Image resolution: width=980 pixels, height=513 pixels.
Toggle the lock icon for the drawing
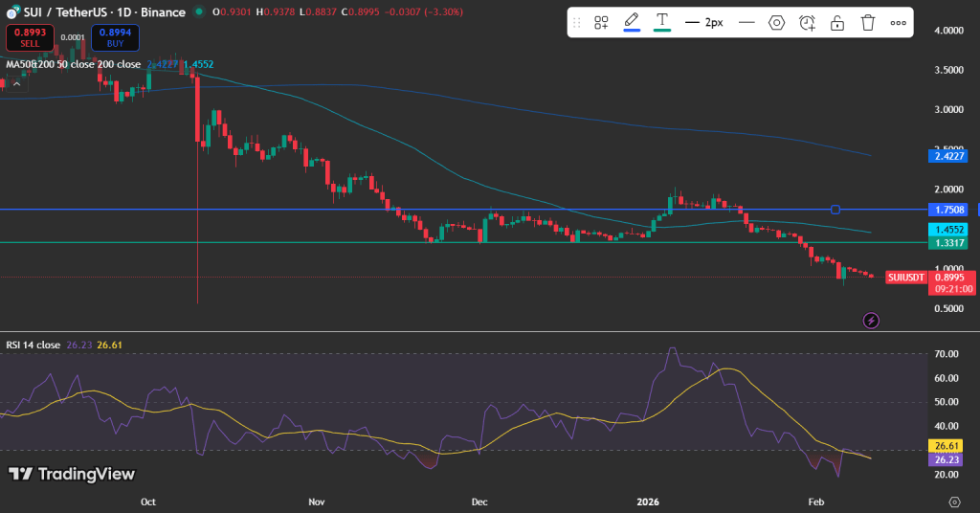click(836, 23)
